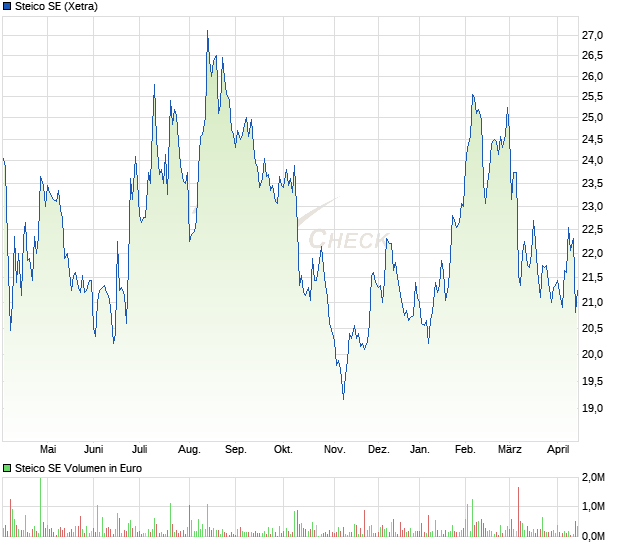Click the November price low near 19
This screenshot has width=620, height=546.
pos(343,399)
